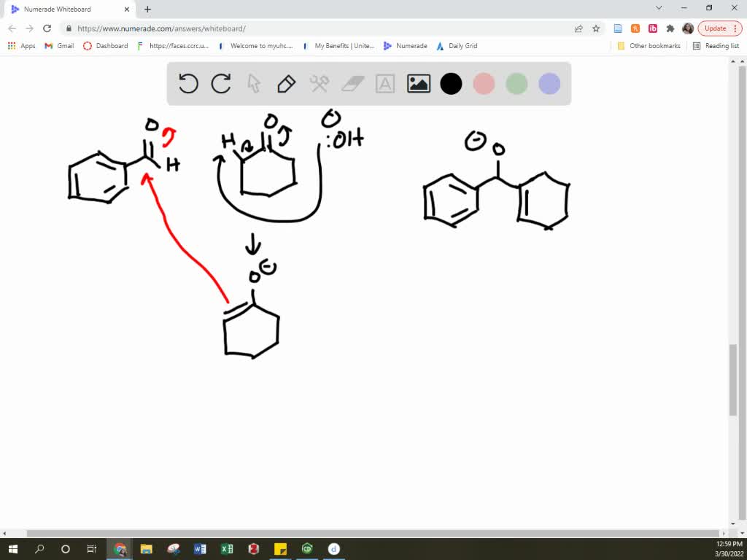Select the pointer/cursor tool

click(x=253, y=84)
